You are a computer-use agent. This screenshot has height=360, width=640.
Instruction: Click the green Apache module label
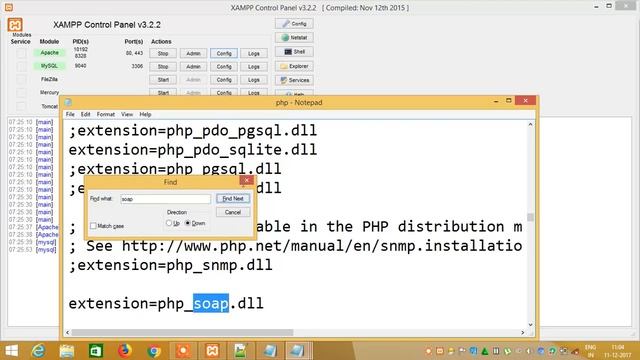coord(49,53)
